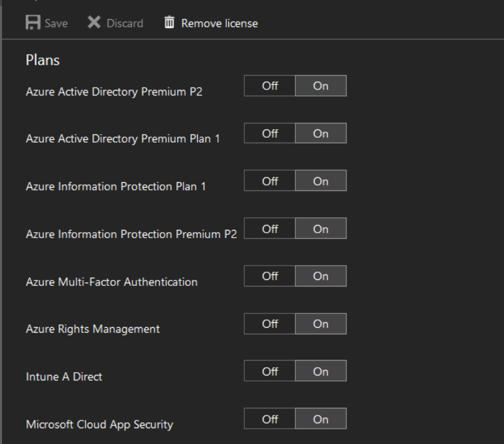Turn on Azure Active Directory Premium Plan 1

click(321, 133)
